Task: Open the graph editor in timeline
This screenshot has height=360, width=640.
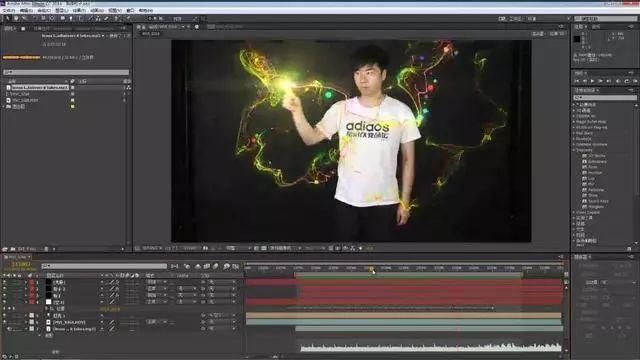Action: coord(236,267)
